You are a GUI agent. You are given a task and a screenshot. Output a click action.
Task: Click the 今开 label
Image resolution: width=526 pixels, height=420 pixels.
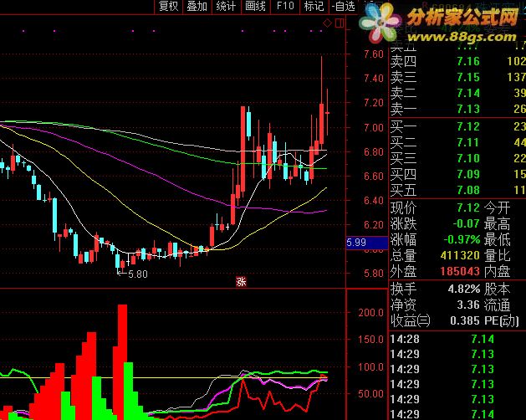(498, 208)
